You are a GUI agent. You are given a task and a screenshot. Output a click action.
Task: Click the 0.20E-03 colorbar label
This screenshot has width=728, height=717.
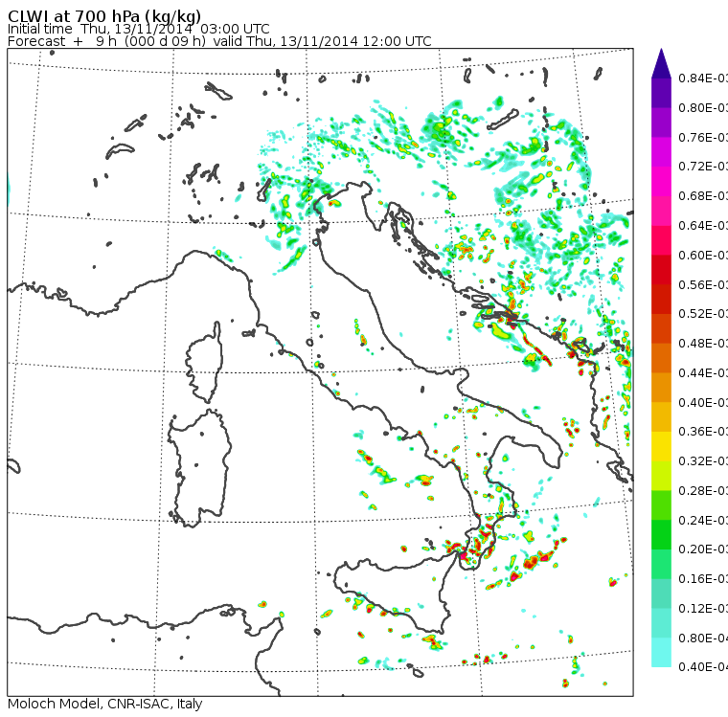[x=703, y=549]
